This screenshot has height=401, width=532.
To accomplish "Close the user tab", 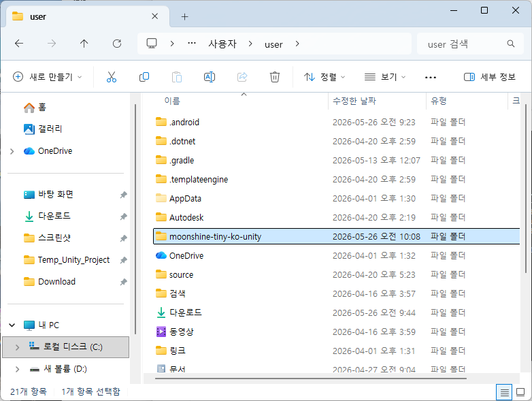I will (154, 16).
